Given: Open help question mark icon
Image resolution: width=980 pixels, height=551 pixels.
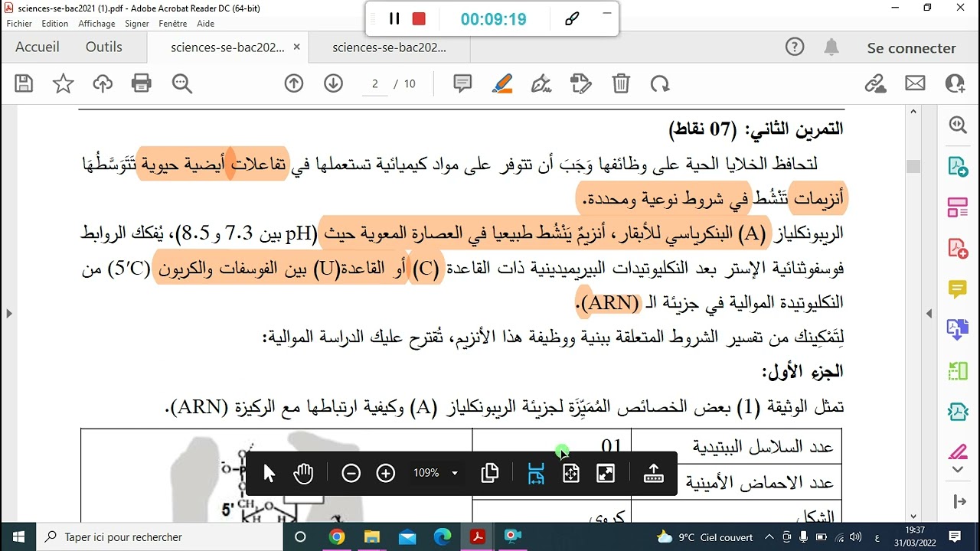Looking at the screenshot, I should pyautogui.click(x=795, y=47).
